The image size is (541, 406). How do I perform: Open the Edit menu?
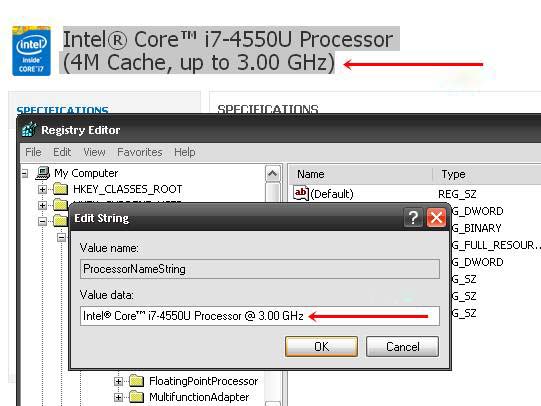(x=62, y=152)
